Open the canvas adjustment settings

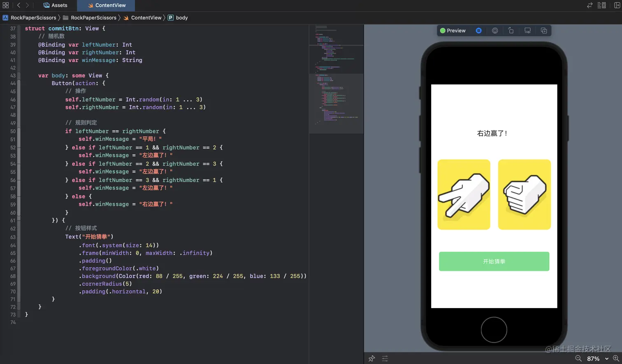click(x=385, y=358)
